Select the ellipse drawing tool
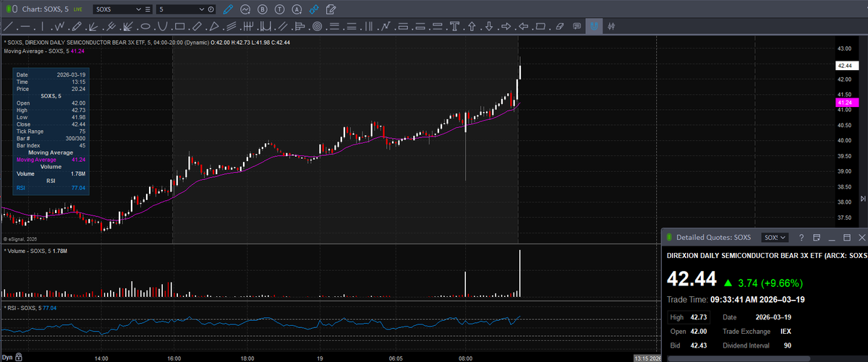The image size is (868, 362). (x=145, y=27)
